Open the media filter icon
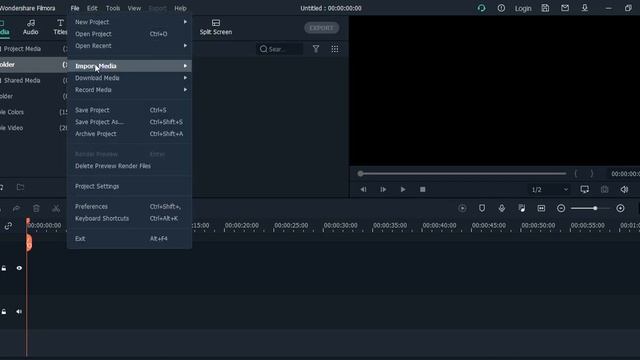Screen dimensions: 640x360 coord(316,49)
